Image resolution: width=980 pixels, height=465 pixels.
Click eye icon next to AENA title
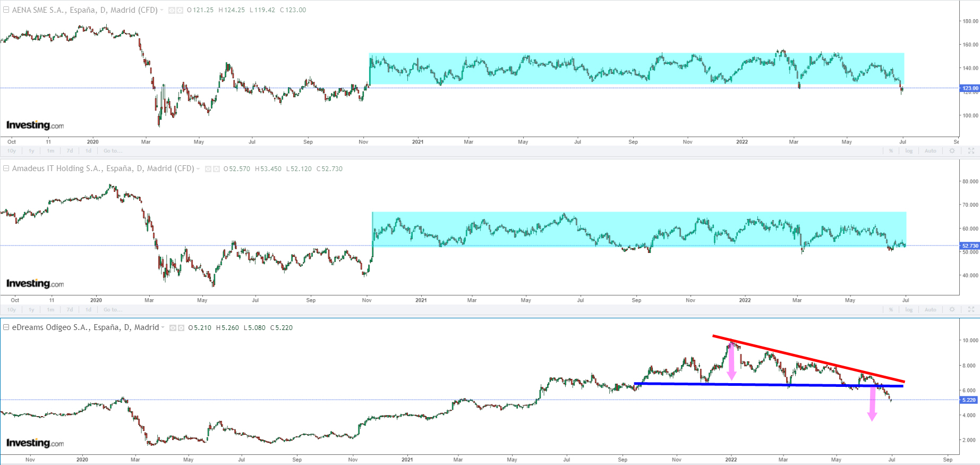pyautogui.click(x=172, y=10)
